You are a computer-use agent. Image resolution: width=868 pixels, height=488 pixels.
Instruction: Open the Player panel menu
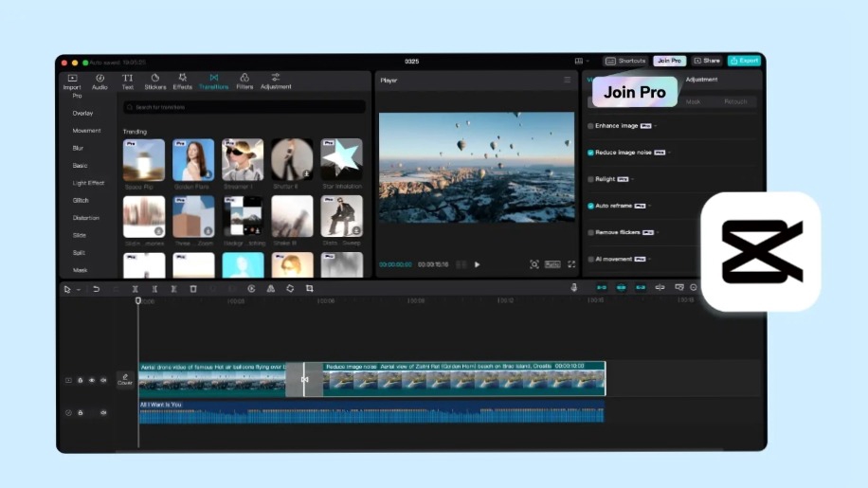click(x=568, y=81)
